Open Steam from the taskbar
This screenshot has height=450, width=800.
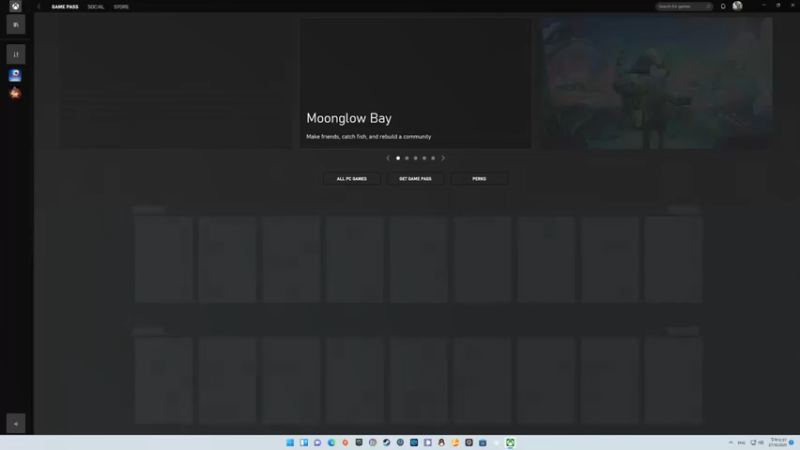pos(386,442)
